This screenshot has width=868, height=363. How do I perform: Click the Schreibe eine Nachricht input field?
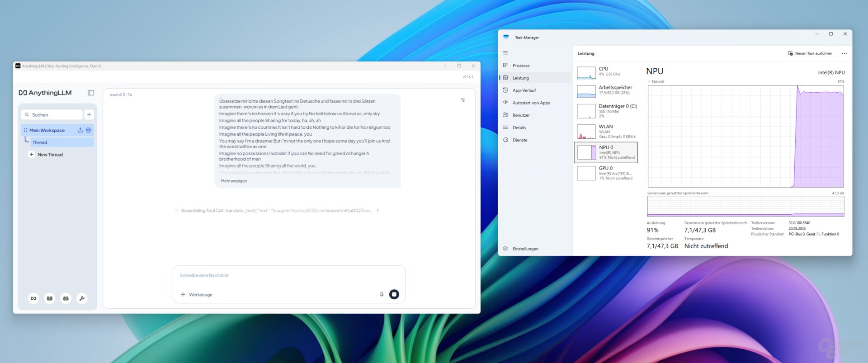(x=289, y=275)
